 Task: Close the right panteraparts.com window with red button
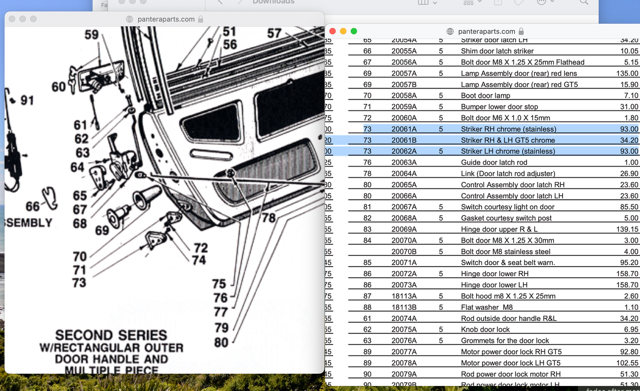[x=332, y=31]
